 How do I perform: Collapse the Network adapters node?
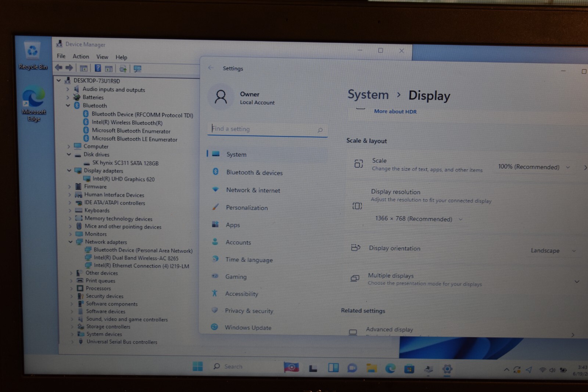71,242
